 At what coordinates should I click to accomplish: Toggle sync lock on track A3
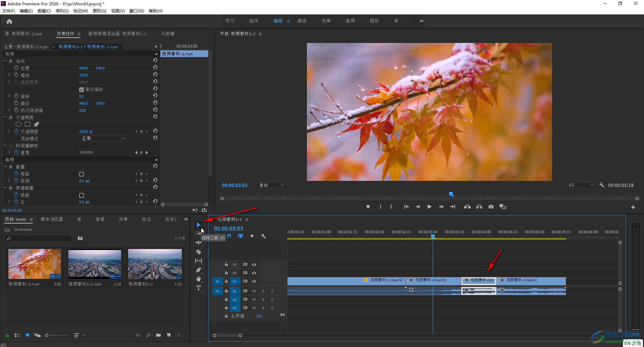(245, 308)
